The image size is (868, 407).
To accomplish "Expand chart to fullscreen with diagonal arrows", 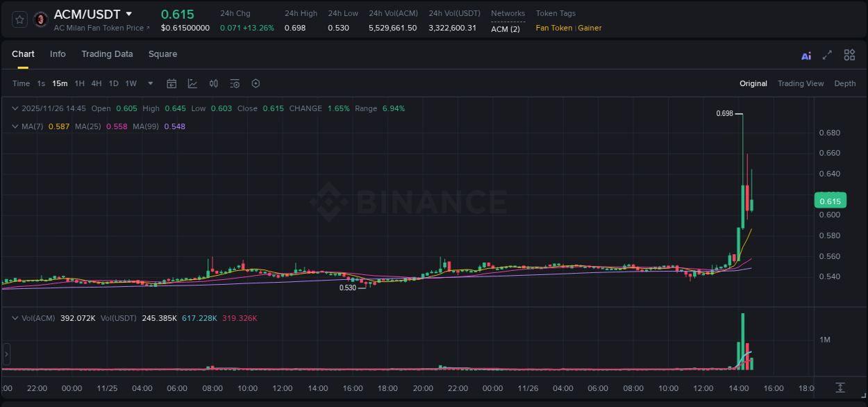I will point(827,54).
